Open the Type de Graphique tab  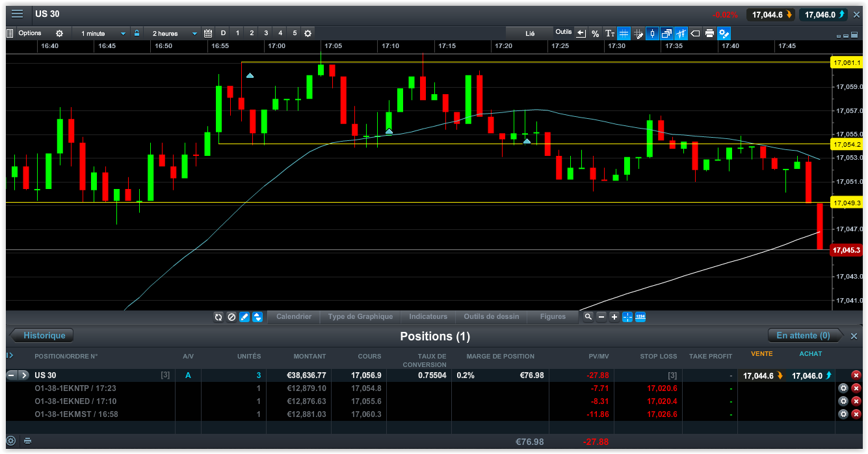coord(360,317)
